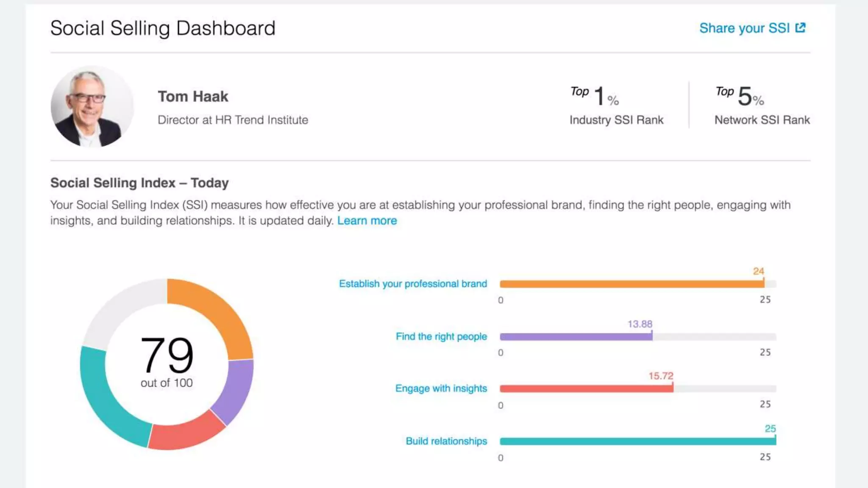This screenshot has width=868, height=488.
Task: Click the orange professional brand progress bar
Action: point(632,284)
